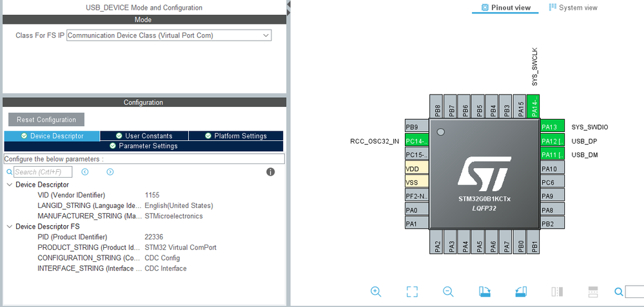Viewport: 644px width, 307px height.
Task: Click the VDD pin on the chip
Action: pos(417,169)
